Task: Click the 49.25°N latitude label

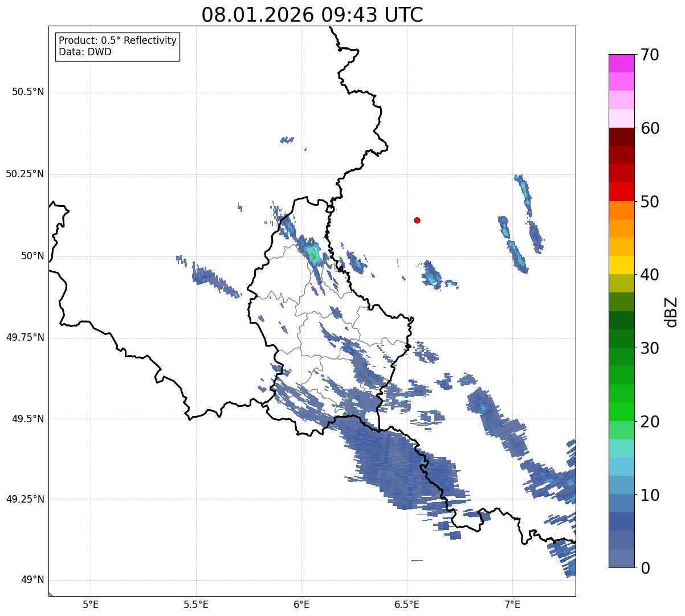Action: pyautogui.click(x=25, y=500)
